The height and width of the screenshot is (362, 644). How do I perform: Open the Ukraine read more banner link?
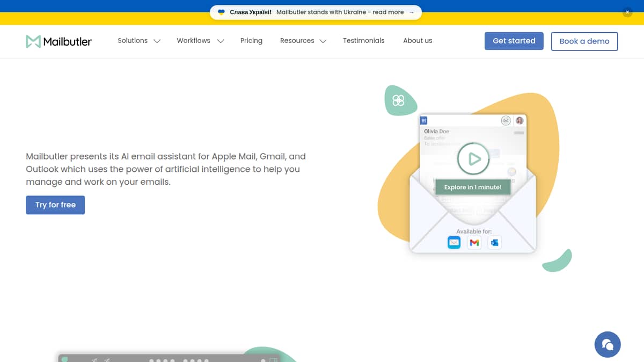(x=316, y=12)
